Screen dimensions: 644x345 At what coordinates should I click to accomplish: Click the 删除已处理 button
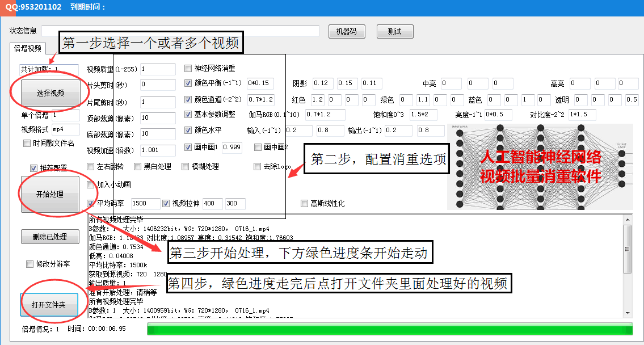coord(50,237)
